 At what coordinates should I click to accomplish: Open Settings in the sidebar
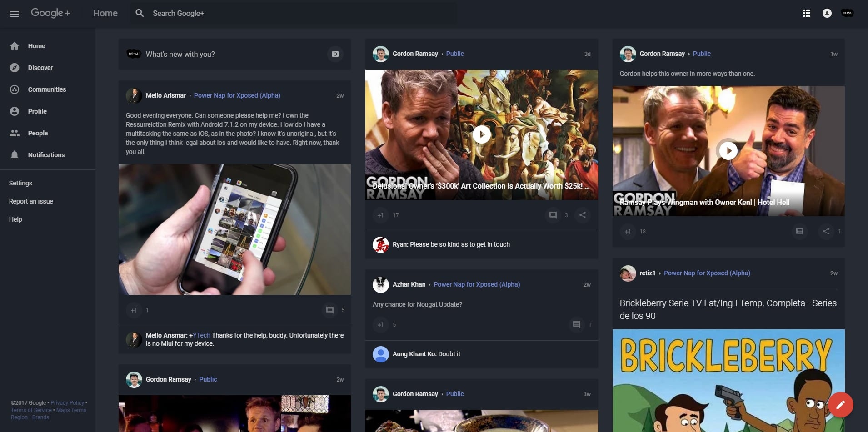[x=21, y=183]
